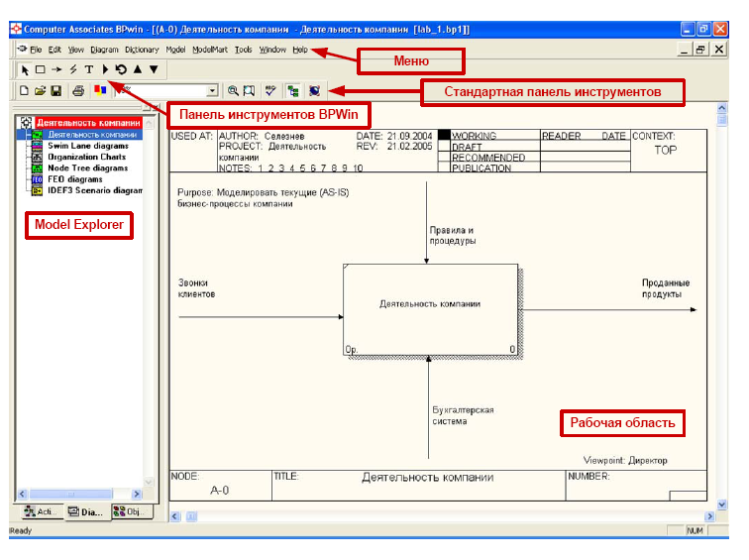
Task: Save the model with diskette icon
Action: point(56,91)
